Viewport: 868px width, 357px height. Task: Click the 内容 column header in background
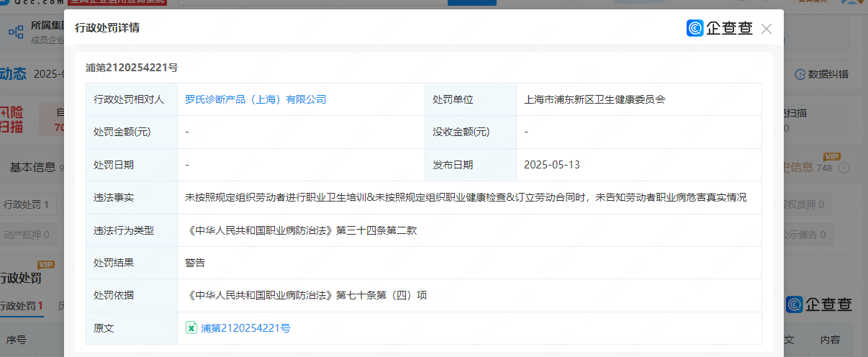830,340
